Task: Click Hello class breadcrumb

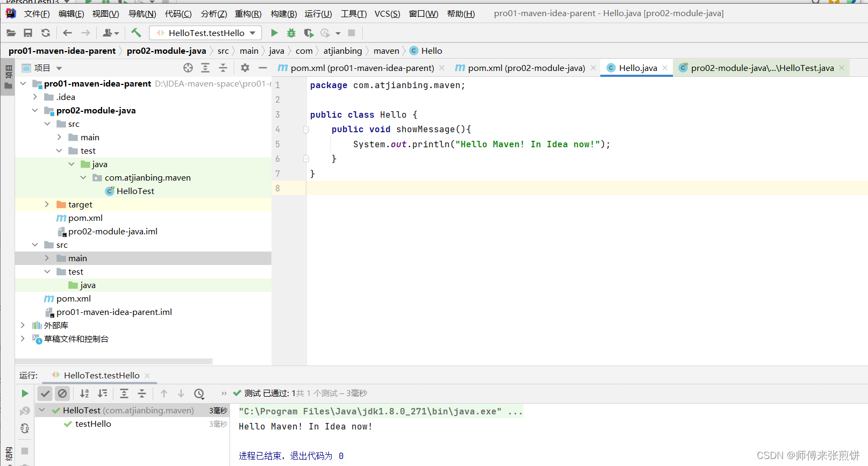Action: tap(426, 51)
